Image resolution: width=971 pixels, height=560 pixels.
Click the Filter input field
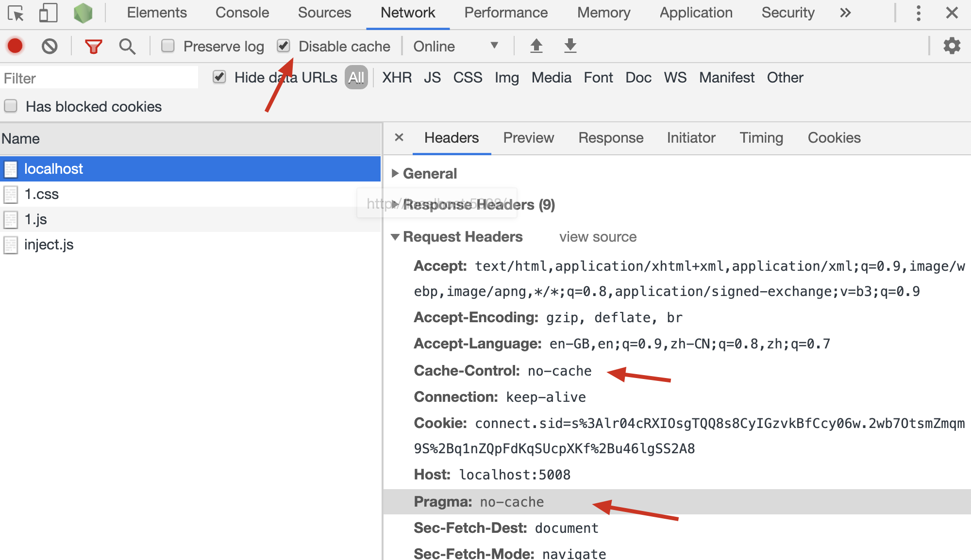[x=100, y=77]
